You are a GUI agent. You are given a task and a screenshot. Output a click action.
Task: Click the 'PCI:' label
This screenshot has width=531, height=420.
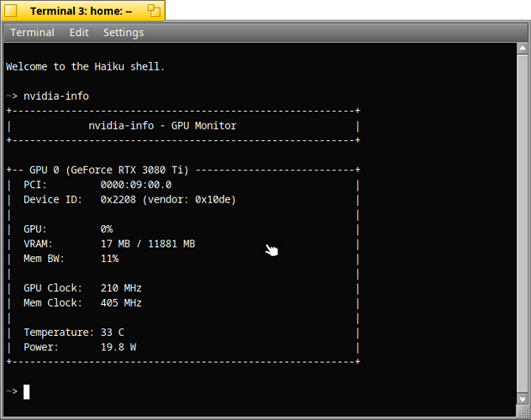pos(35,185)
